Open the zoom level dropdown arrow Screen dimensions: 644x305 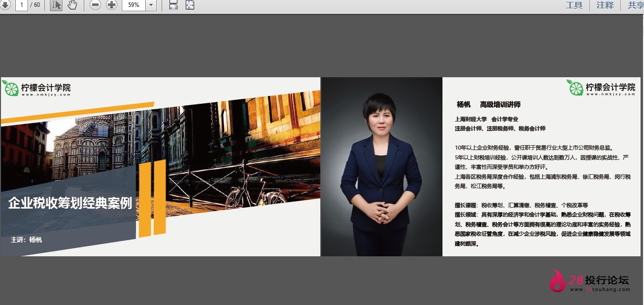(151, 5)
